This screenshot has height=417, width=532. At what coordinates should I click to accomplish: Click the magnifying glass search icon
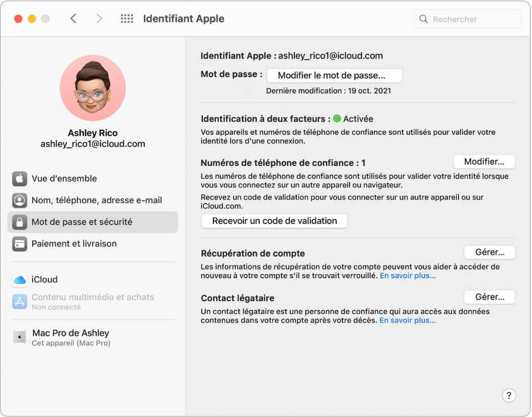click(x=424, y=19)
